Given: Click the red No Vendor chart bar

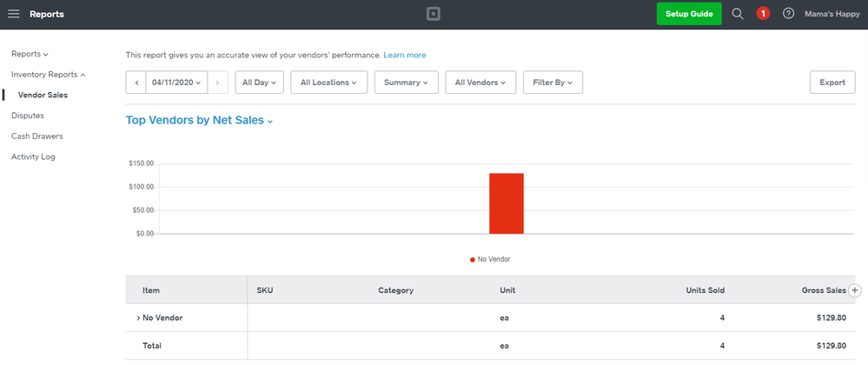Looking at the screenshot, I should click(x=506, y=203).
